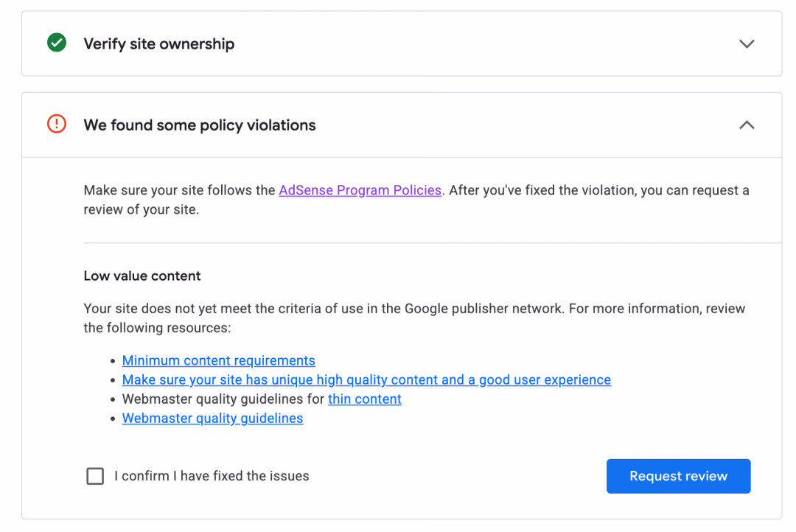Click the bullet before the last Webmaster quality guidelines link

113,419
